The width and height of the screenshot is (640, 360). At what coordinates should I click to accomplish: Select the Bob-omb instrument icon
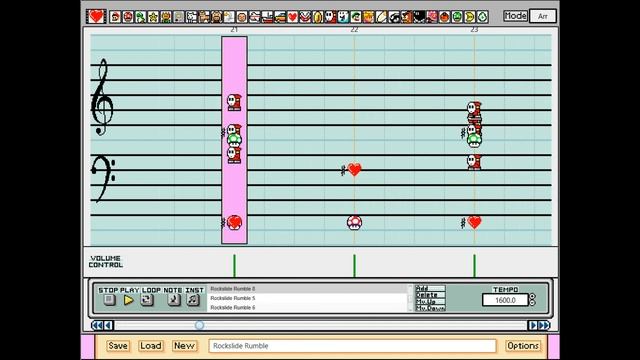[419, 17]
